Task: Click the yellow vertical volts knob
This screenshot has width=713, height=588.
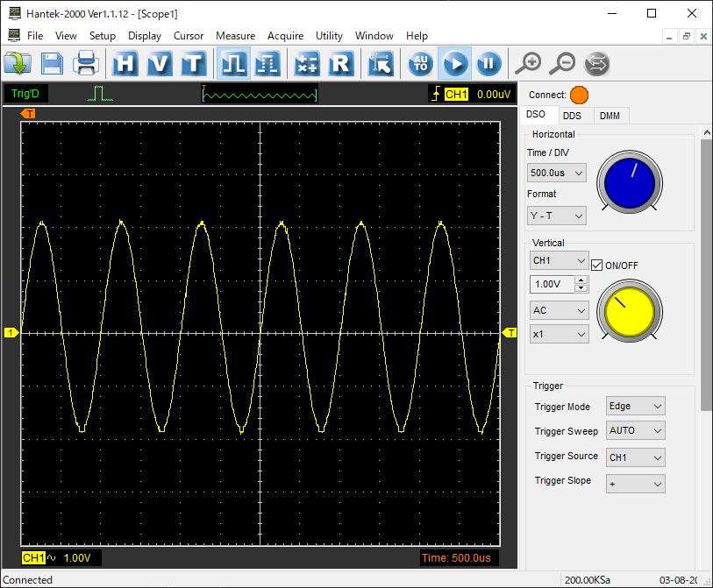Action: 629,311
